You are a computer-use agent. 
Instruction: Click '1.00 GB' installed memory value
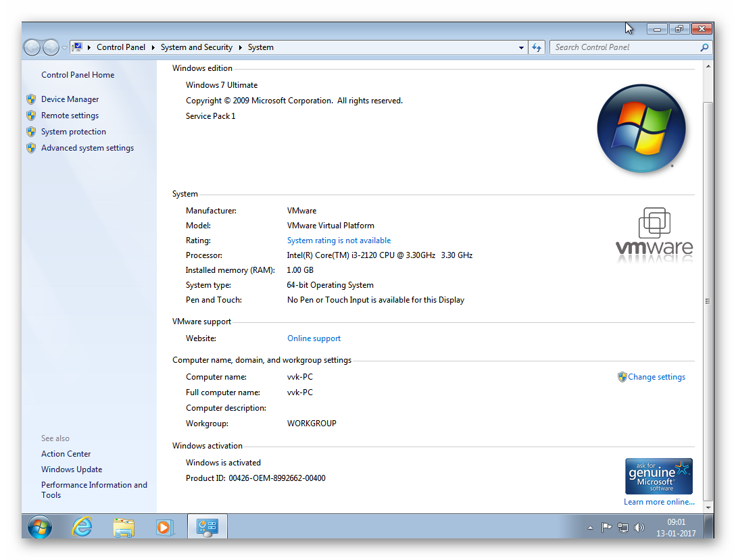pos(300,270)
